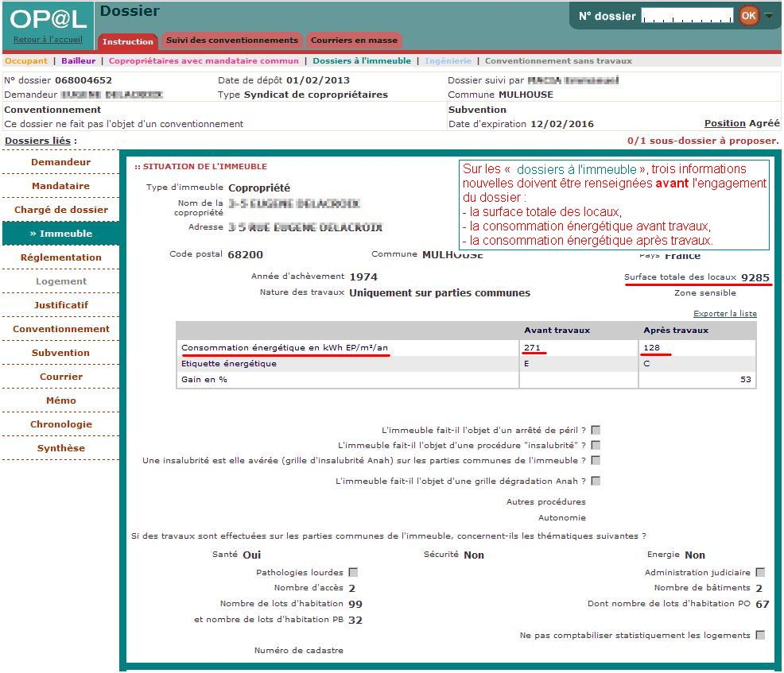Image resolution: width=784 pixels, height=673 pixels.
Task: Open the Conventionnement sidebar section
Action: point(61,329)
